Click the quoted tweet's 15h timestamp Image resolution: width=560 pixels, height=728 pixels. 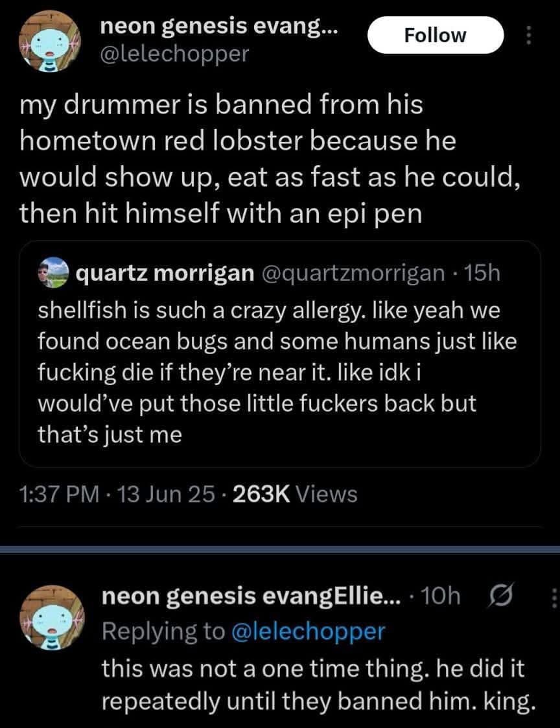click(484, 276)
